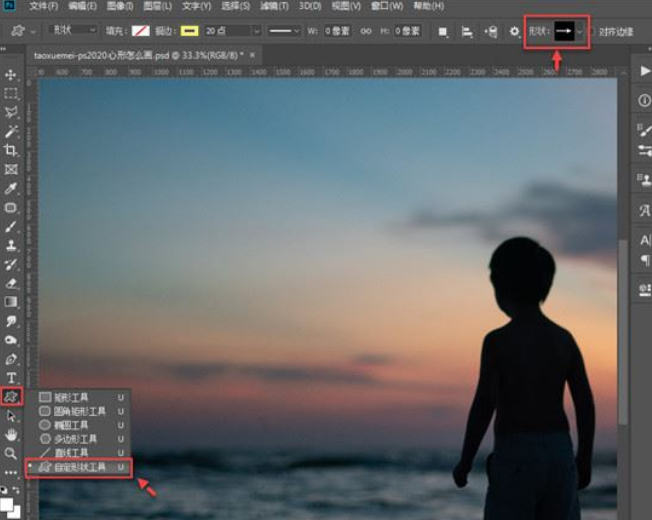Screen dimensions: 652x520
Task: Select the Zoom magnifier tool
Action: [11, 453]
